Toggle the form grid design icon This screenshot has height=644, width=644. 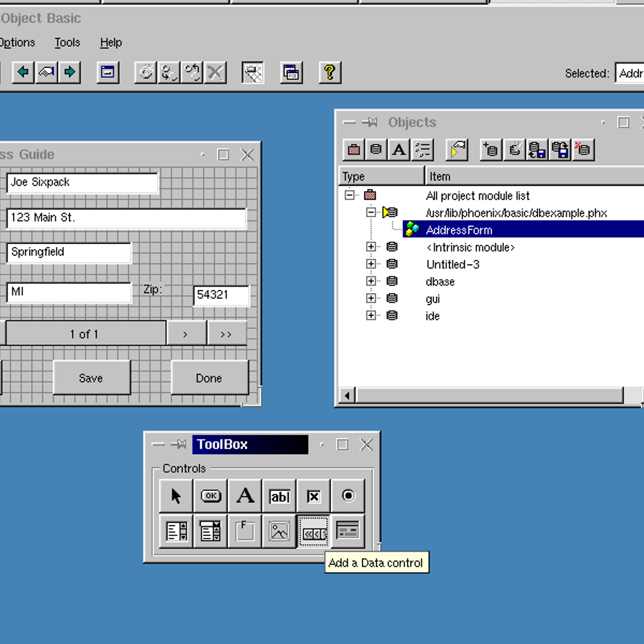click(253, 72)
